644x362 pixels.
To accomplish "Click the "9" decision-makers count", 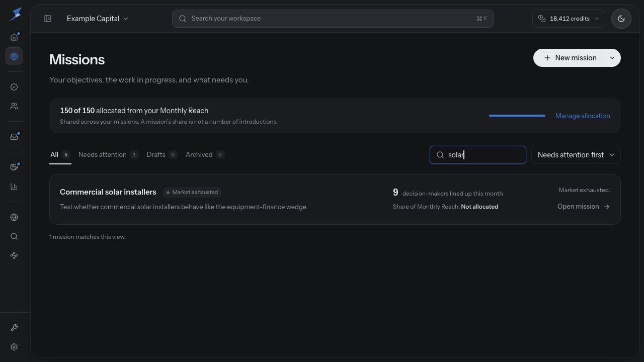I will (395, 193).
